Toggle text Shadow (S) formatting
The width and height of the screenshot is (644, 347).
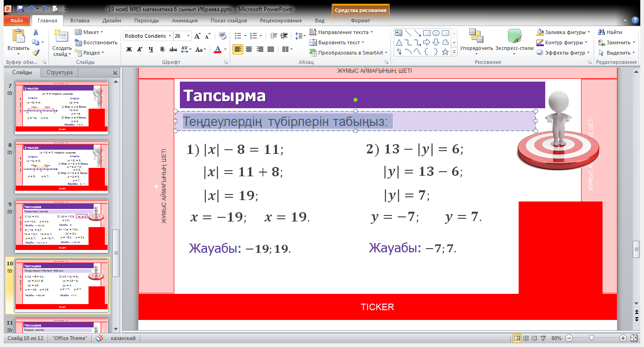tap(162, 49)
